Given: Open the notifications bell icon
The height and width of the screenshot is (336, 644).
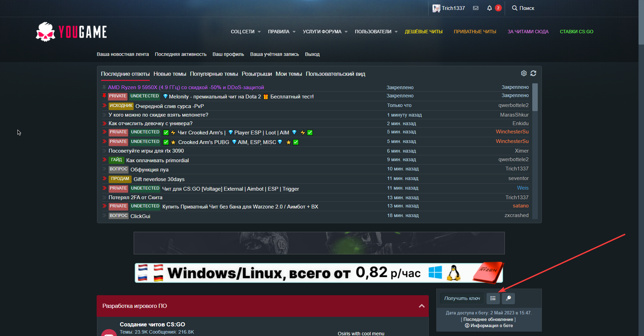Looking at the screenshot, I should click(489, 8).
